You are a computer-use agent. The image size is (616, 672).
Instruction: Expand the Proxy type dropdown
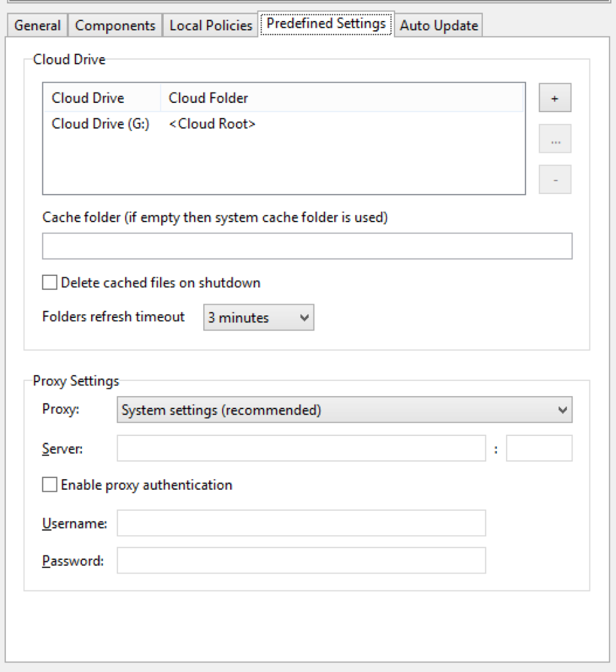click(x=344, y=410)
